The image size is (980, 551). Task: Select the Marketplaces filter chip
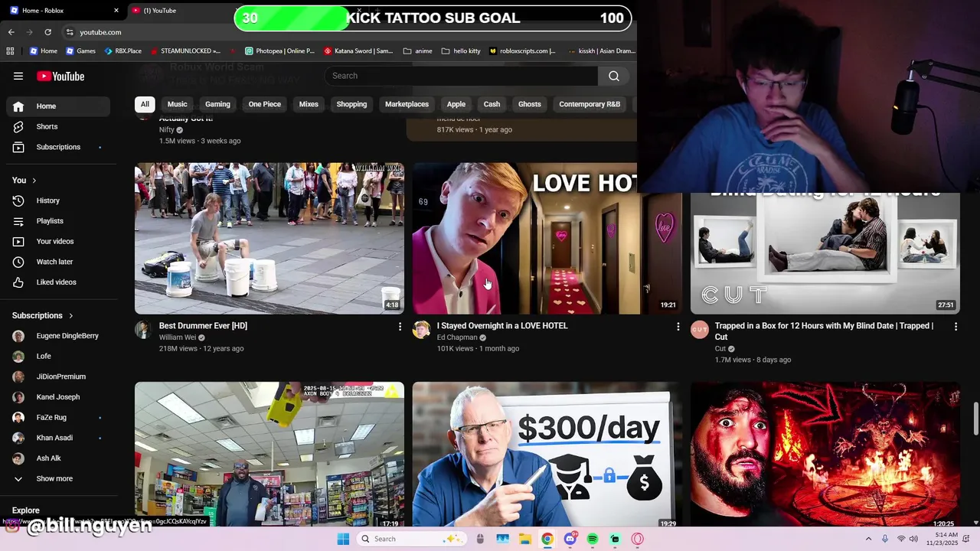tap(407, 104)
